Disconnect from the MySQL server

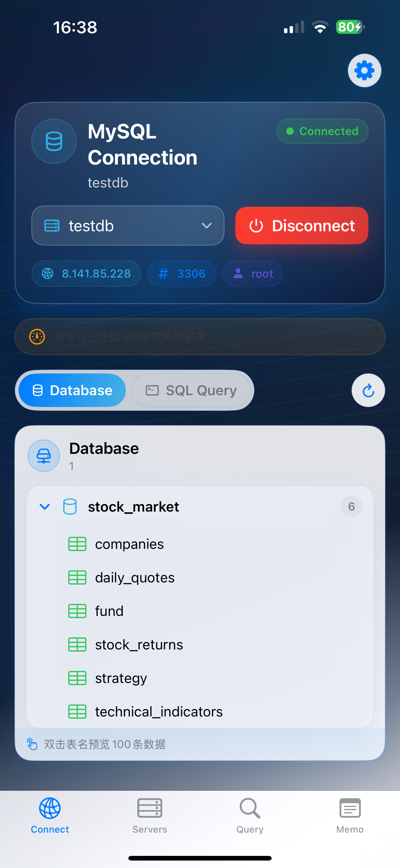tap(302, 225)
